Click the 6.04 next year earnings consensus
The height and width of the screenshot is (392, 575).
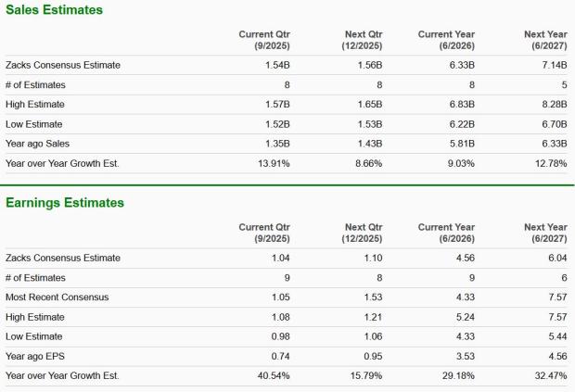click(x=556, y=258)
